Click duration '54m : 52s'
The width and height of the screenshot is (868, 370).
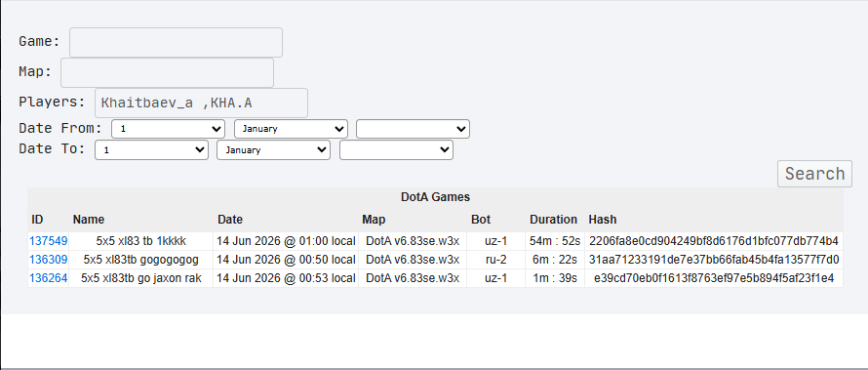555,241
